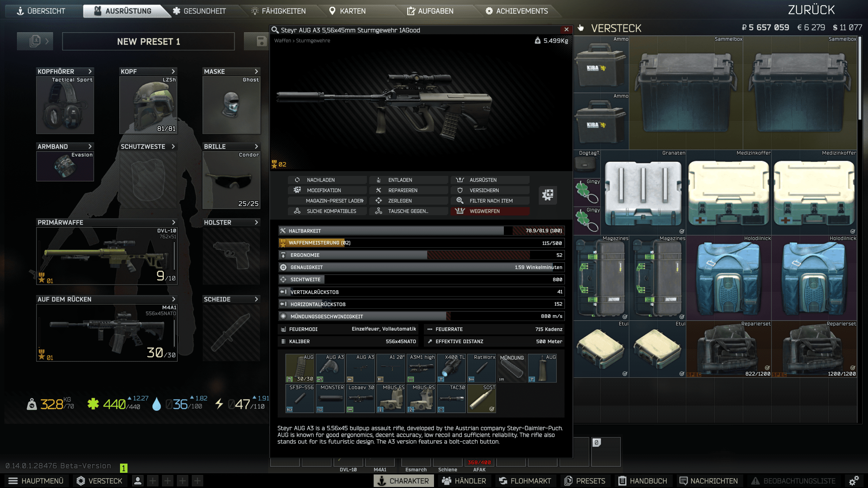
Task: Click the save preset floppy icon
Action: [x=261, y=41]
